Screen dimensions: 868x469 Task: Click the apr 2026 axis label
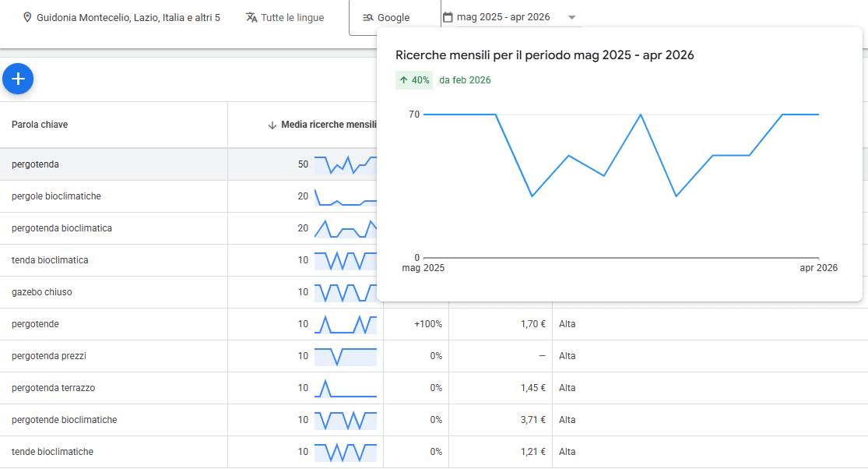tap(818, 268)
